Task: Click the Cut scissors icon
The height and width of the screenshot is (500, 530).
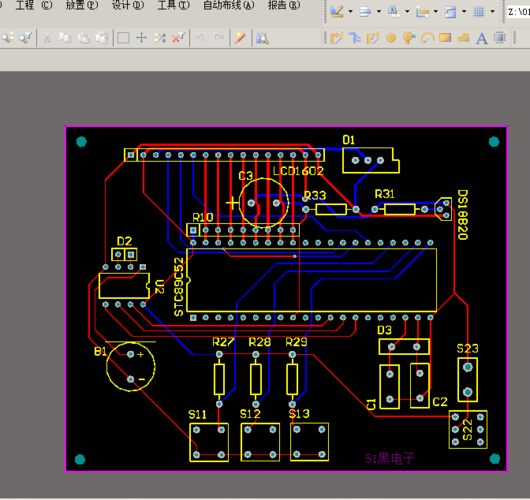Action: pyautogui.click(x=47, y=38)
